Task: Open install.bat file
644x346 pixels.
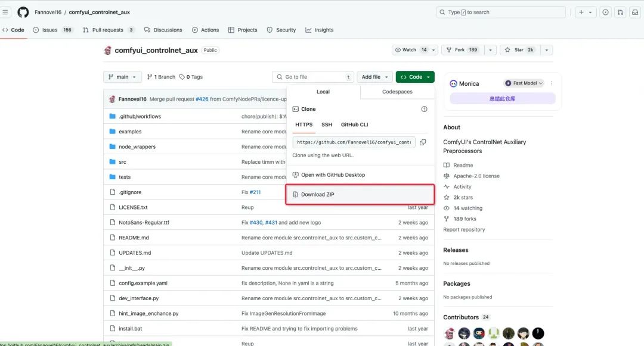Action: [130, 329]
